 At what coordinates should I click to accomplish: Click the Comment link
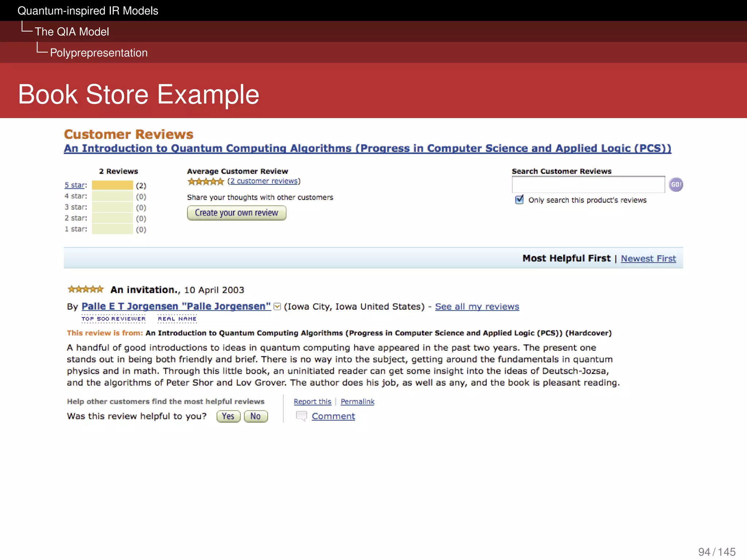click(333, 416)
